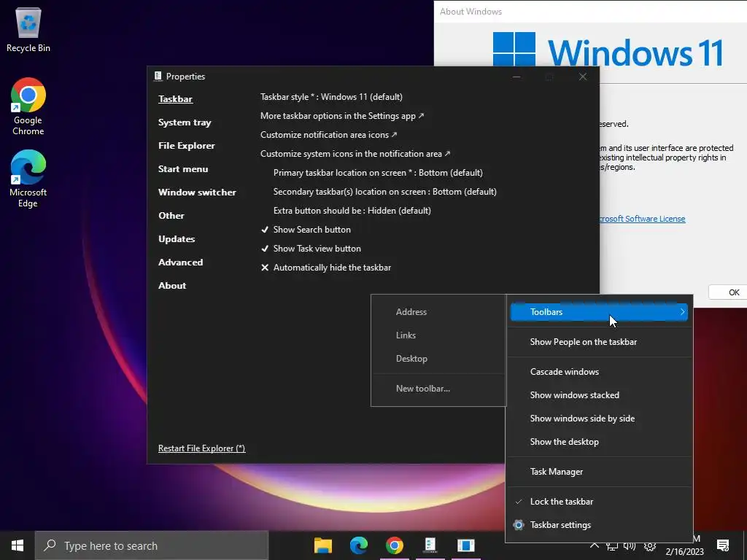Image resolution: width=747 pixels, height=560 pixels.
Task: Click the search magnifier icon in taskbar
Action: coord(50,545)
